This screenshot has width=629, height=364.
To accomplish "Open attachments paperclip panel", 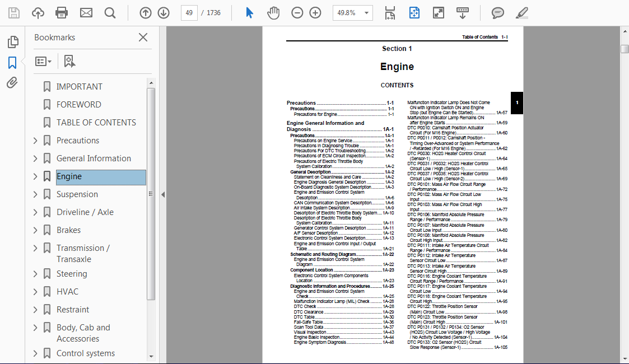I will click(12, 83).
